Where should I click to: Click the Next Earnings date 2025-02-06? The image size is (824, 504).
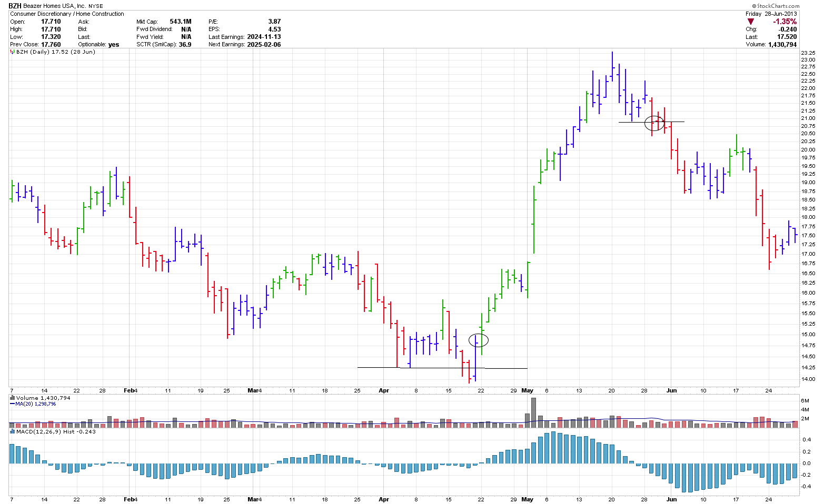(264, 45)
